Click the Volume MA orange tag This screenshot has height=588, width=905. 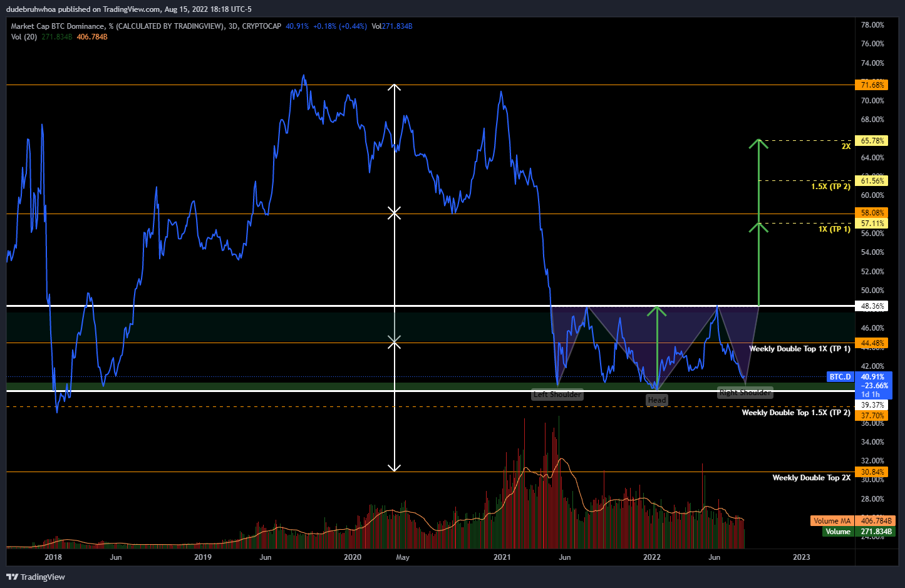point(832,521)
